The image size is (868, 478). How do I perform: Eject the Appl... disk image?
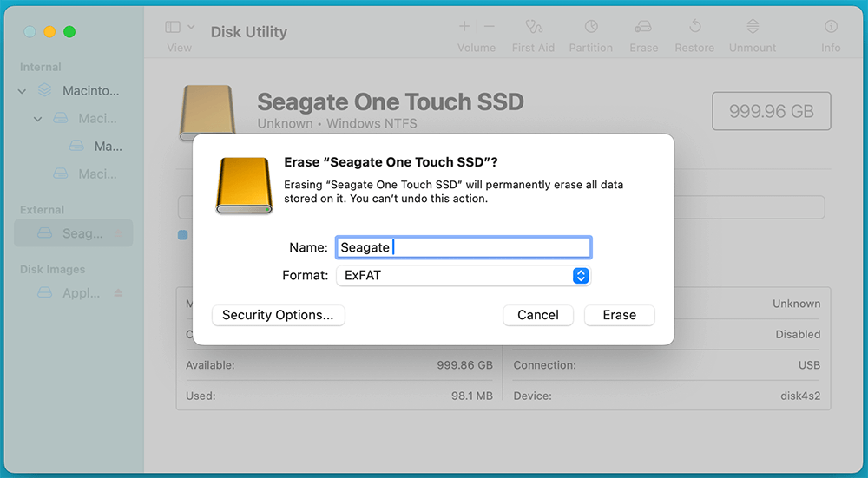tap(118, 292)
